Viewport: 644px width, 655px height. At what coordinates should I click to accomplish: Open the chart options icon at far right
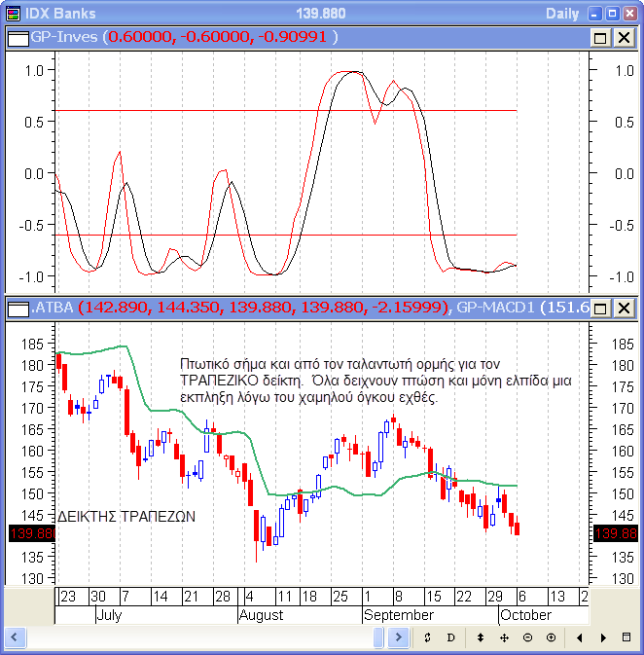pyautogui.click(x=628, y=637)
